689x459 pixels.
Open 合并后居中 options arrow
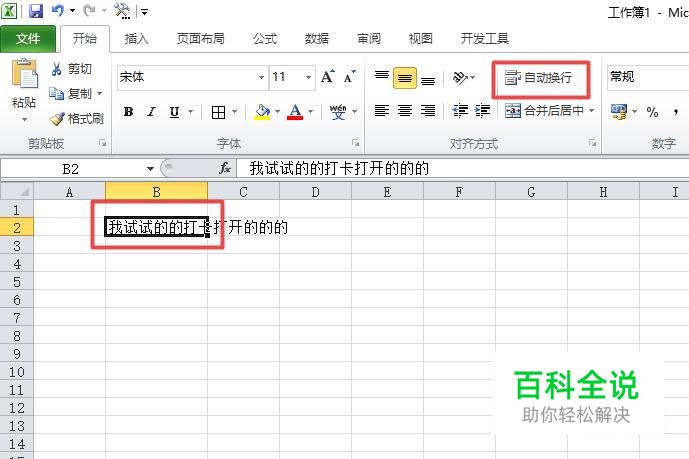591,110
